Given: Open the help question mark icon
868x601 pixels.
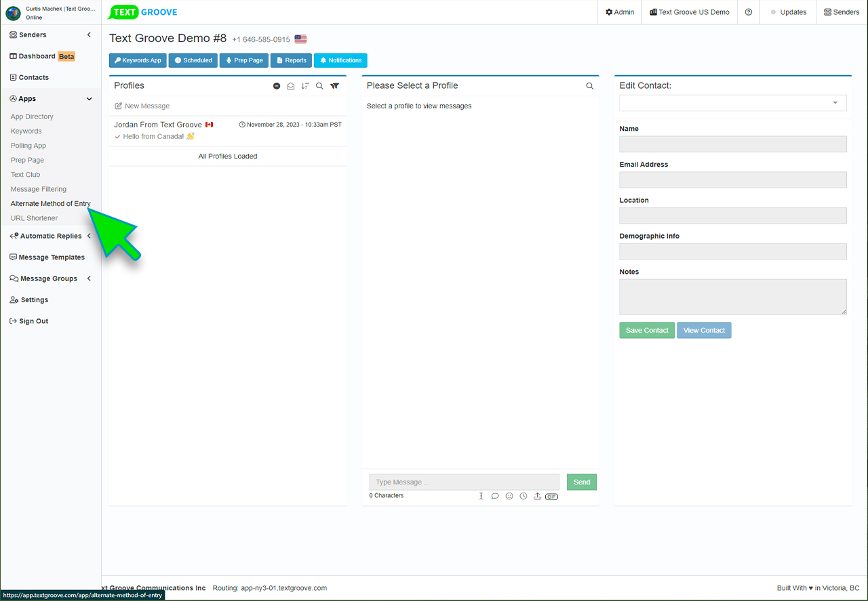Looking at the screenshot, I should click(x=749, y=12).
